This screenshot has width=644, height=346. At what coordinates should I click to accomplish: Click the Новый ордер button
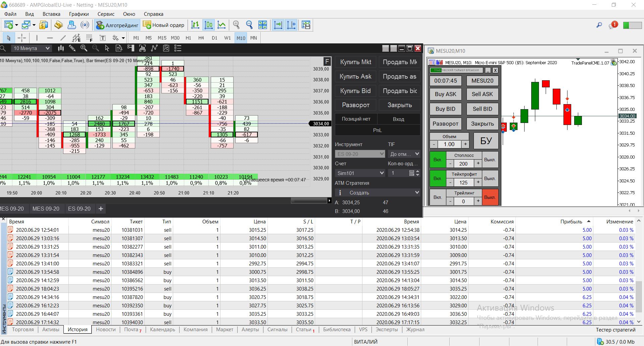[x=164, y=25]
